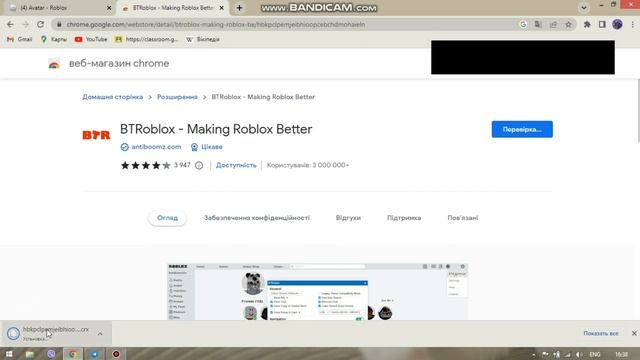Click the star rating row
640x360 pixels.
click(x=145, y=165)
